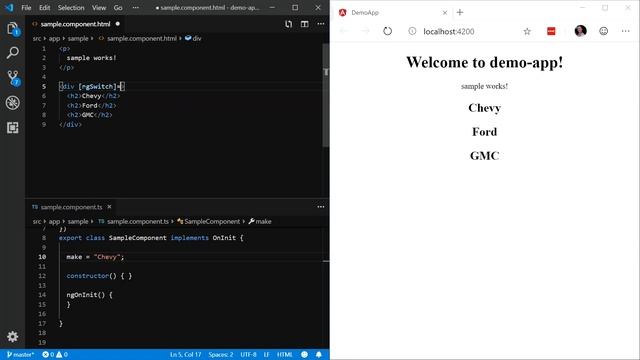This screenshot has width=640, height=360.
Task: Change indentation via Spaces: 2
Action: pos(221,354)
